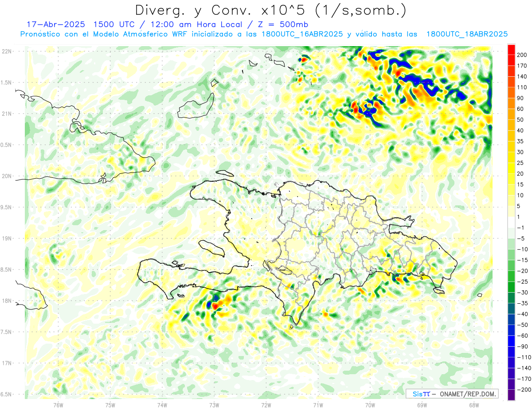Click the '69W' longitude label
This screenshot has height=411, width=532.
tap(422, 405)
